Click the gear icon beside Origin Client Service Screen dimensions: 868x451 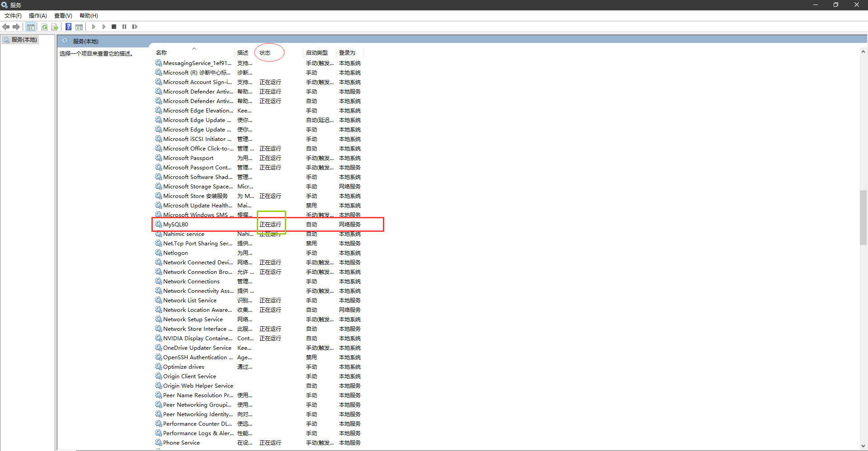point(159,376)
